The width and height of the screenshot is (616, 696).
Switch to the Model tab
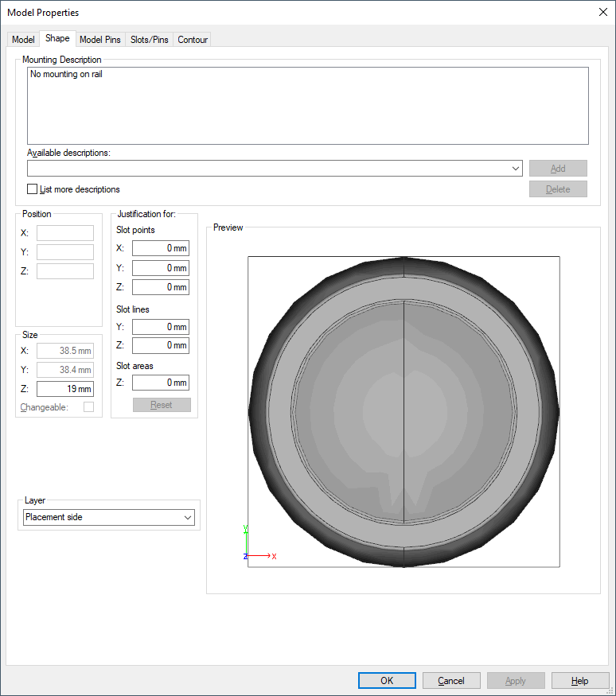pos(23,40)
